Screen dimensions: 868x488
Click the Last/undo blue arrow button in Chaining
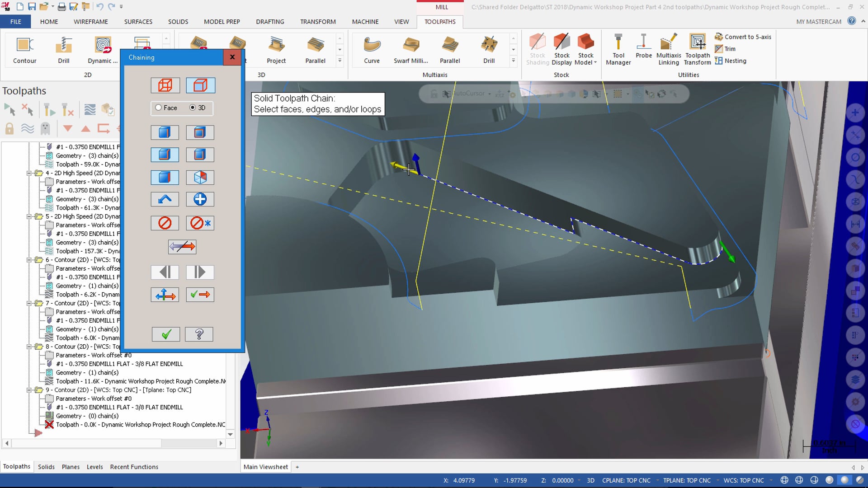tap(165, 199)
